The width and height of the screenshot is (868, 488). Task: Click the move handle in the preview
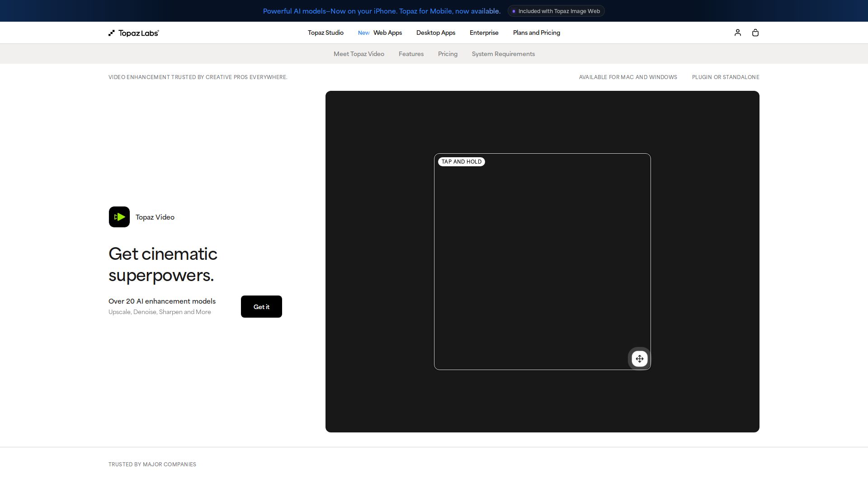(x=640, y=359)
